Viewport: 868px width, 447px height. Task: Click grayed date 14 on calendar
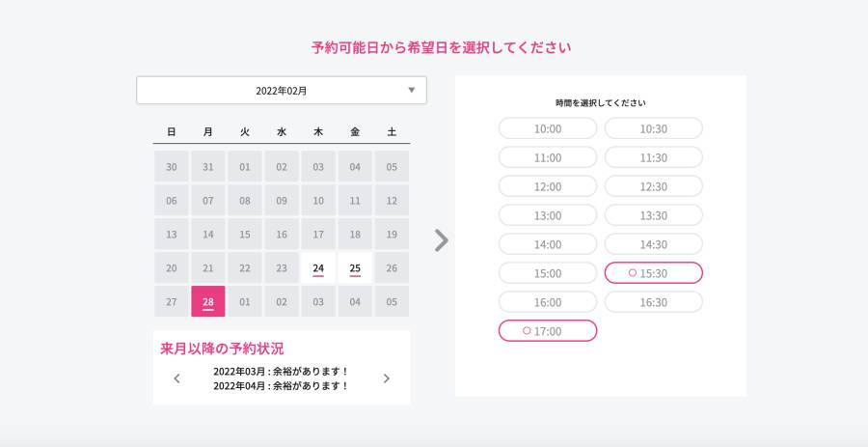[208, 235]
